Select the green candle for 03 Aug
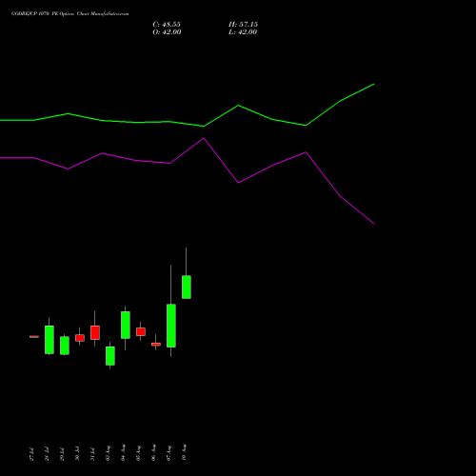The image size is (476, 476). coord(110,356)
